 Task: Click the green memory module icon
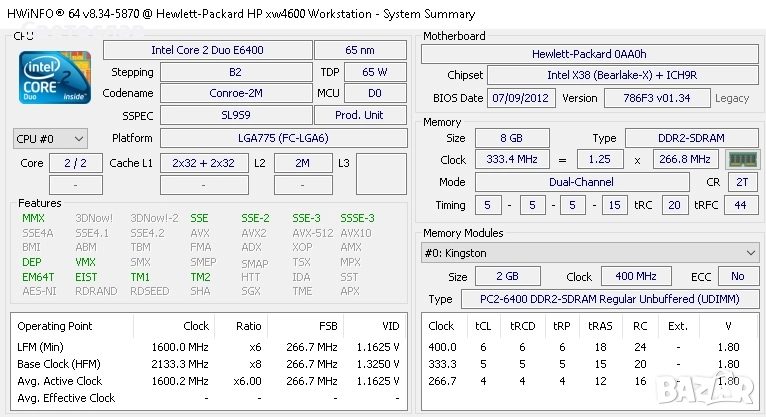[741, 159]
